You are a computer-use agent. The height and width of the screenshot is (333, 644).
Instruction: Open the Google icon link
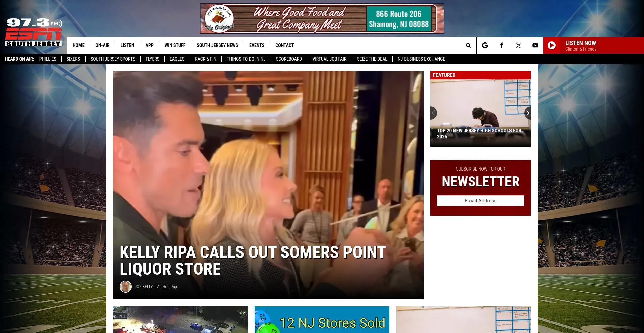click(485, 45)
